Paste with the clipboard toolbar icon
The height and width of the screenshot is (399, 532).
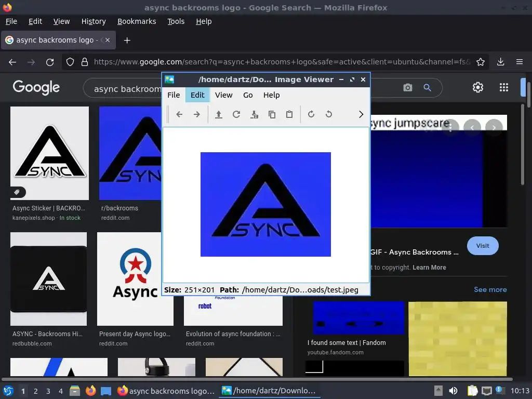point(289,114)
